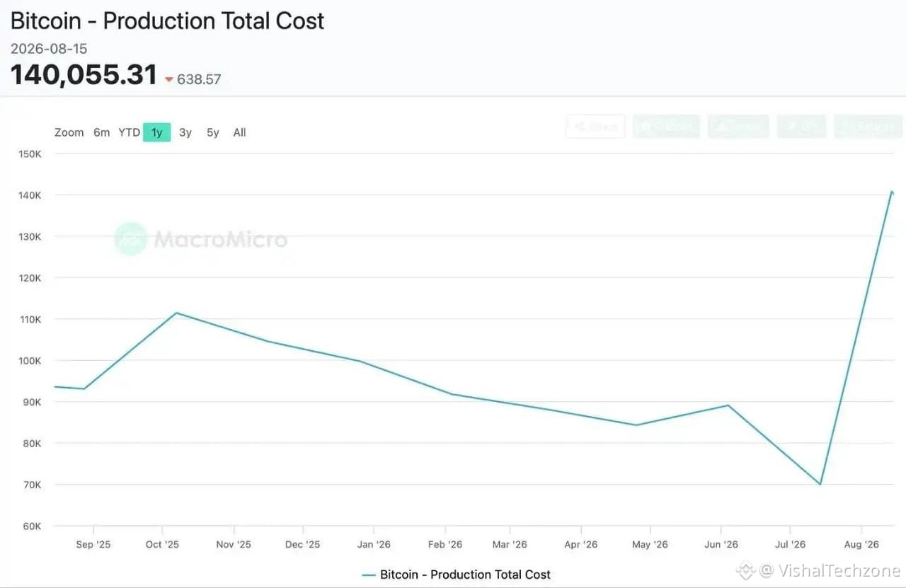Click the Sep '25 x-axis label
This screenshot has width=906, height=588.
click(93, 544)
